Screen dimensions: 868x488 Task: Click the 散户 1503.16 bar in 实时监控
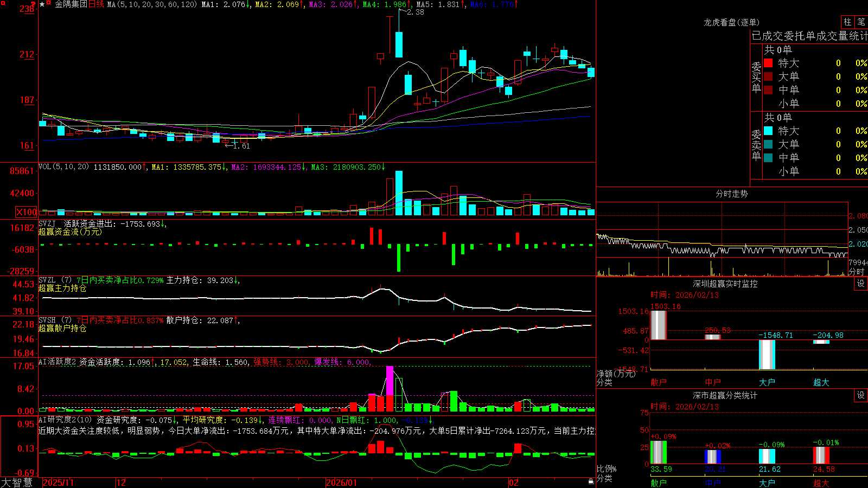[658, 325]
